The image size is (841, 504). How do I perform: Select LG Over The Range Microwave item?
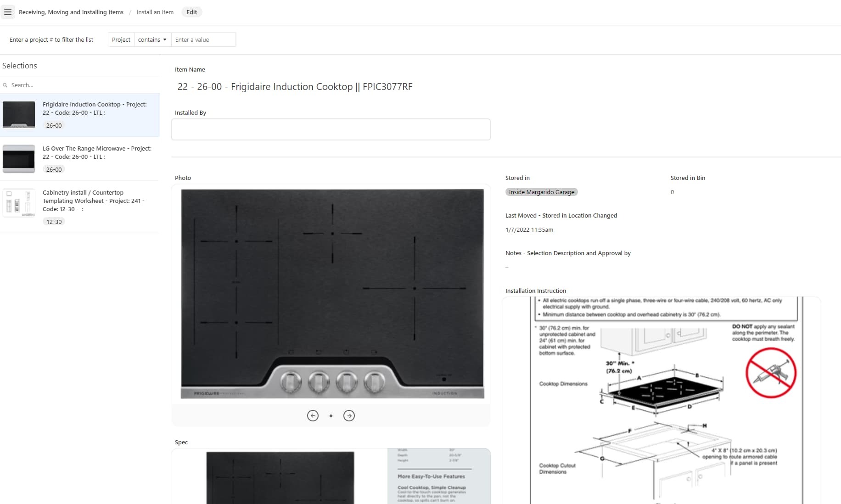click(80, 159)
